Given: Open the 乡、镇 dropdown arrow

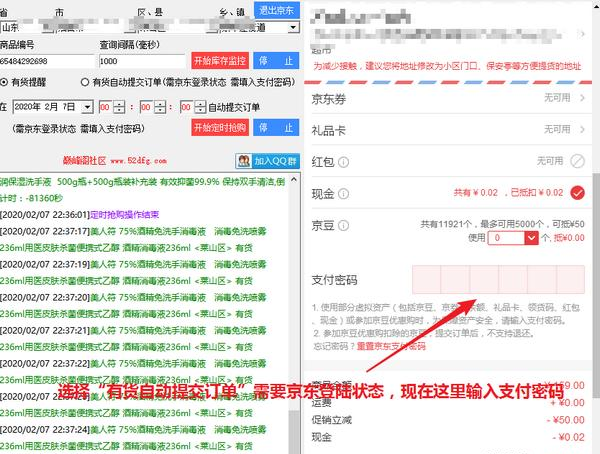Looking at the screenshot, I should click(293, 28).
